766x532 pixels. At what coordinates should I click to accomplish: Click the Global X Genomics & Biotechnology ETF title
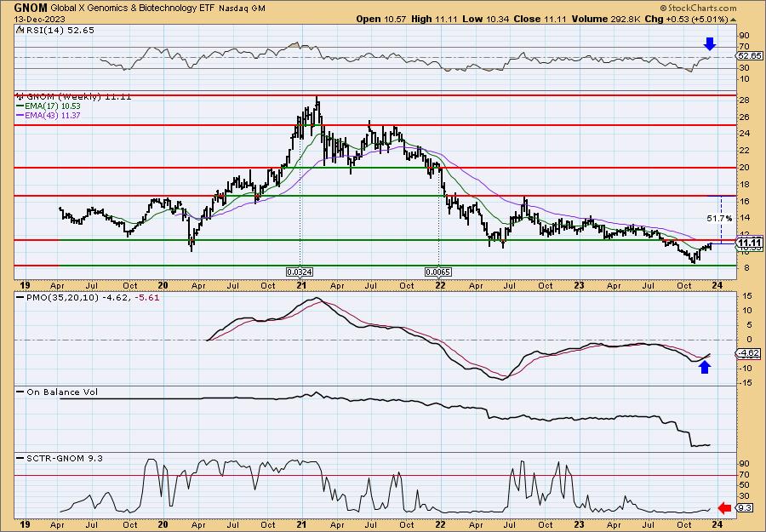[133, 9]
